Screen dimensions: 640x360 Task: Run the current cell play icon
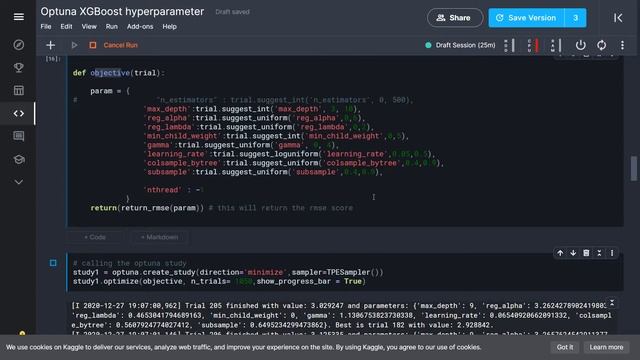click(74, 45)
